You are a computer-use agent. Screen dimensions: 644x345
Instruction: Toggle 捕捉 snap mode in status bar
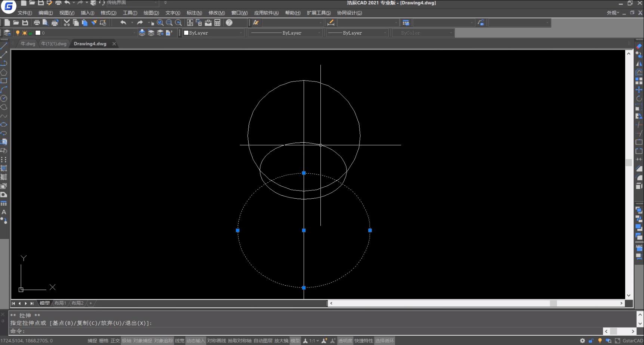click(92, 341)
